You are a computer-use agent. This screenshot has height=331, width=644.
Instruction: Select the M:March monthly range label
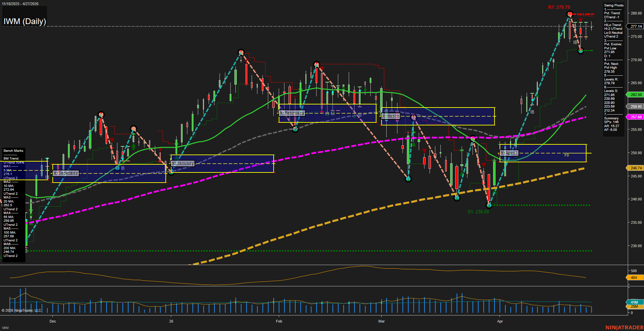[x=391, y=116]
